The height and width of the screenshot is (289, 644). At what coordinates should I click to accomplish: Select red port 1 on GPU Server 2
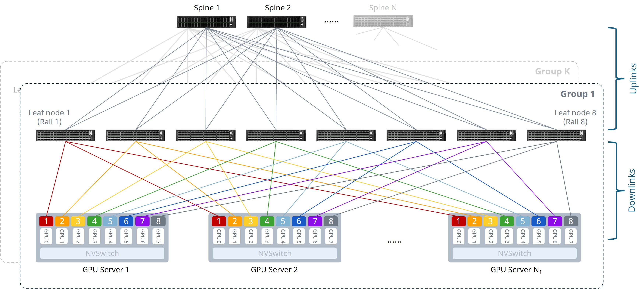[219, 221]
